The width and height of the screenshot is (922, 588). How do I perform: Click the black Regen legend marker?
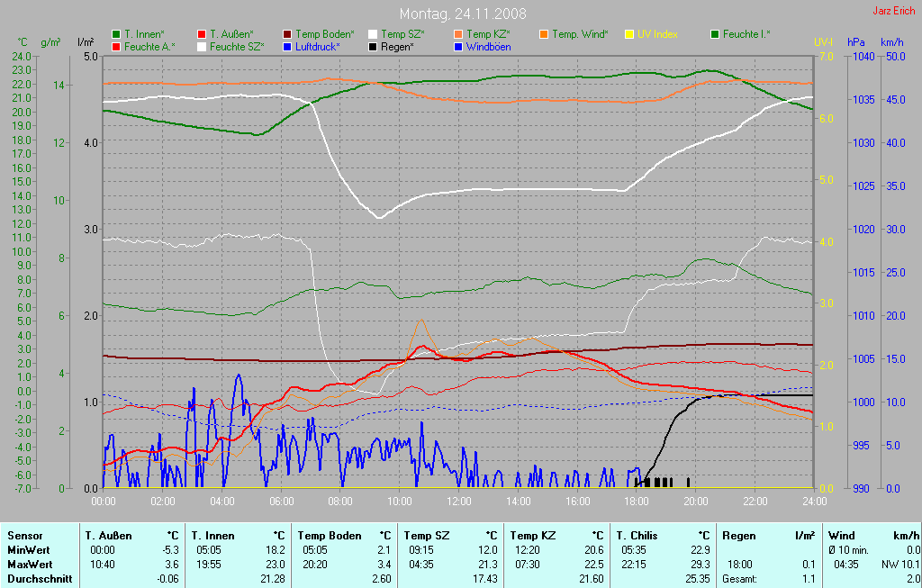point(373,46)
